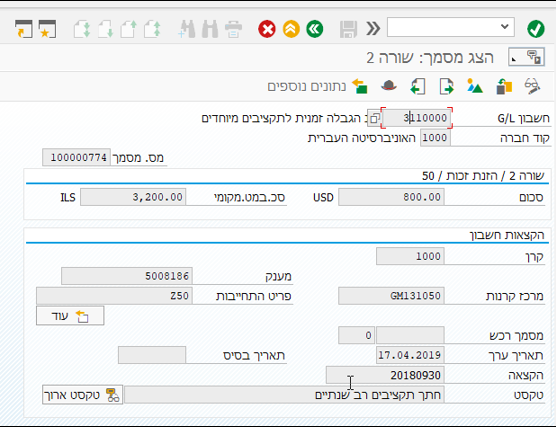The width and height of the screenshot is (556, 427).
Task: Click the Previous Item document arrow icon
Action: coord(418,86)
